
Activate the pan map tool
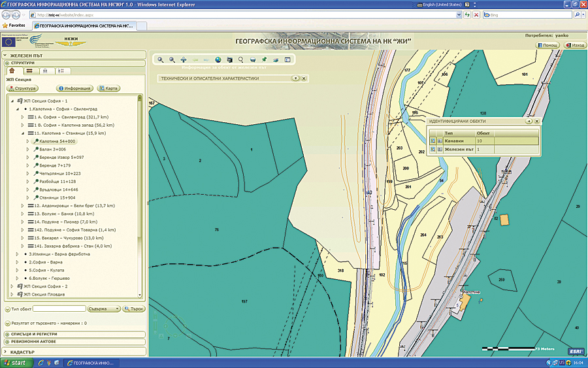coord(184,59)
